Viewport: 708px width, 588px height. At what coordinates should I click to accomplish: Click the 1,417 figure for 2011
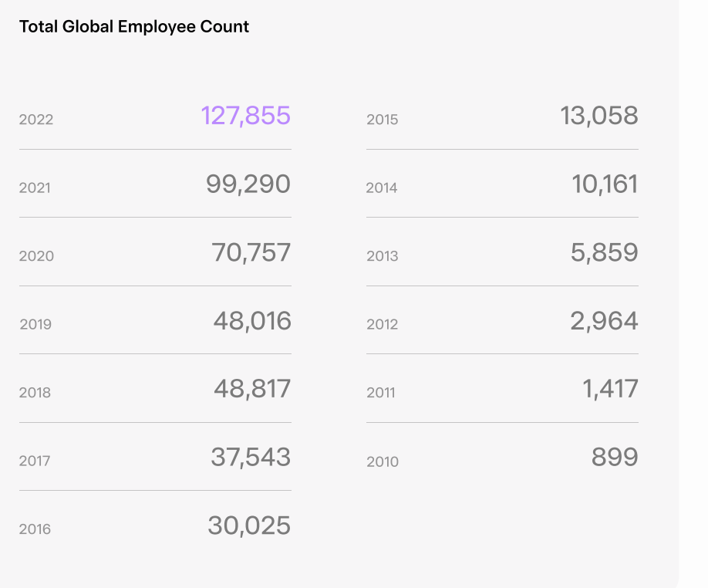click(611, 389)
